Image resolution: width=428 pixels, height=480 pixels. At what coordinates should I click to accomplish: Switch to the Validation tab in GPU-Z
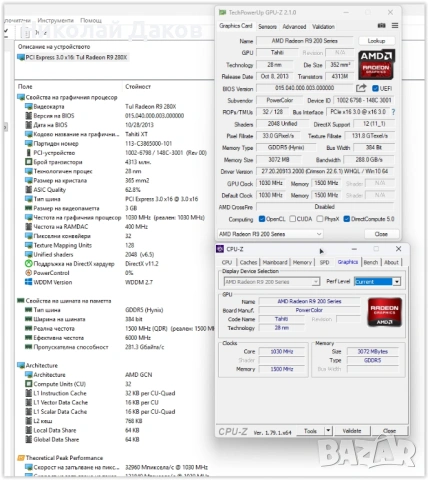pyautogui.click(x=323, y=27)
